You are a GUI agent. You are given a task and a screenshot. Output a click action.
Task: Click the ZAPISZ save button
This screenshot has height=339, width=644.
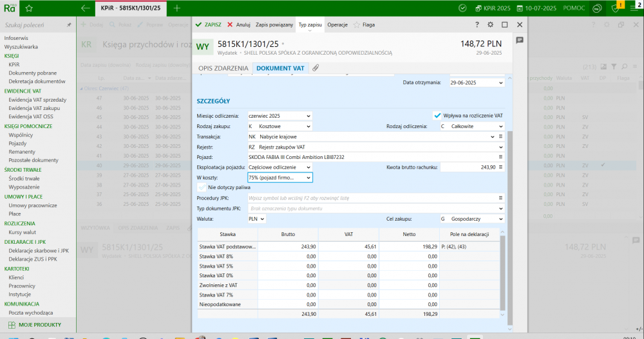[209, 24]
